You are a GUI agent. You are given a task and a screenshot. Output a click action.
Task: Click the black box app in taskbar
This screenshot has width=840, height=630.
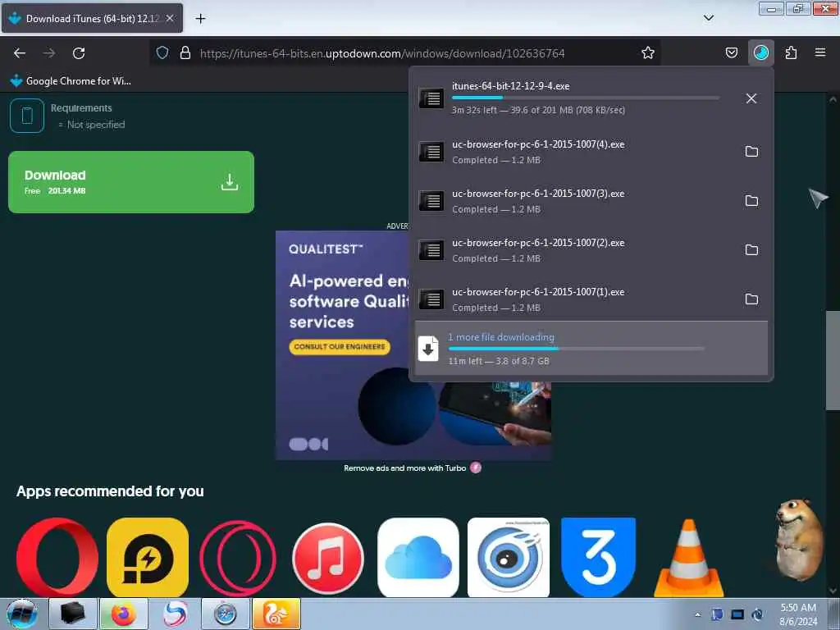click(x=73, y=614)
